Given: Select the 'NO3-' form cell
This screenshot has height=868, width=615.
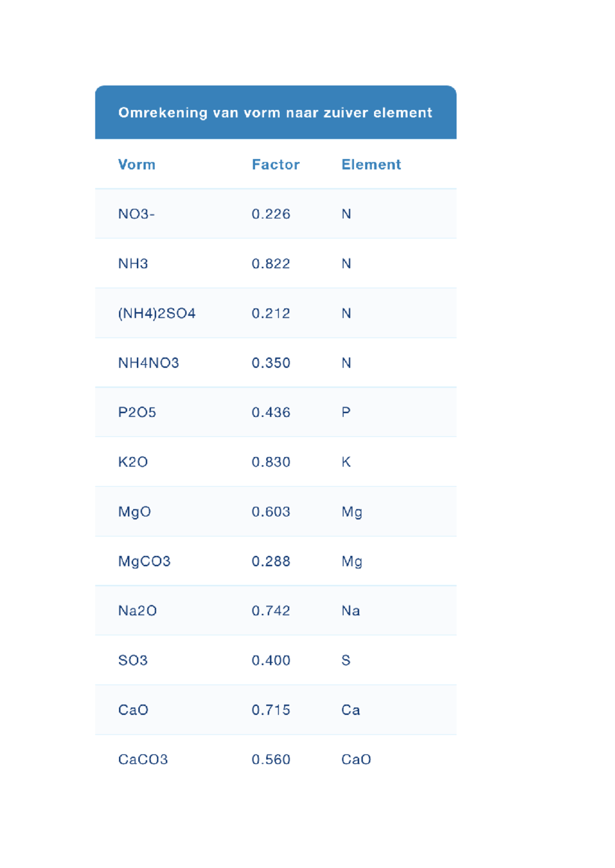Looking at the screenshot, I should [136, 214].
